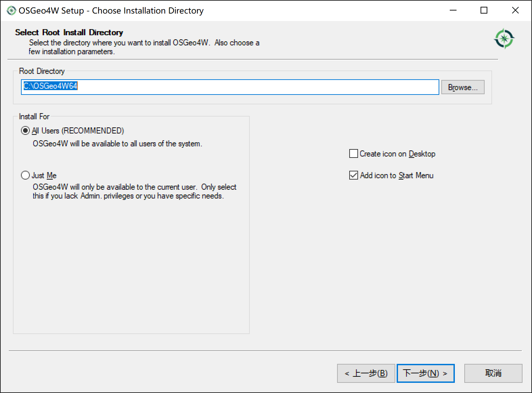The width and height of the screenshot is (532, 393).
Task: Click inside the Root Directory path field
Action: [257, 87]
